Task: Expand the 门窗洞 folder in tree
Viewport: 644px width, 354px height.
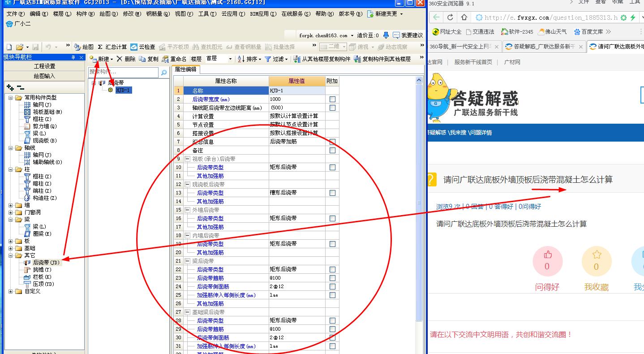Action: click(x=11, y=212)
